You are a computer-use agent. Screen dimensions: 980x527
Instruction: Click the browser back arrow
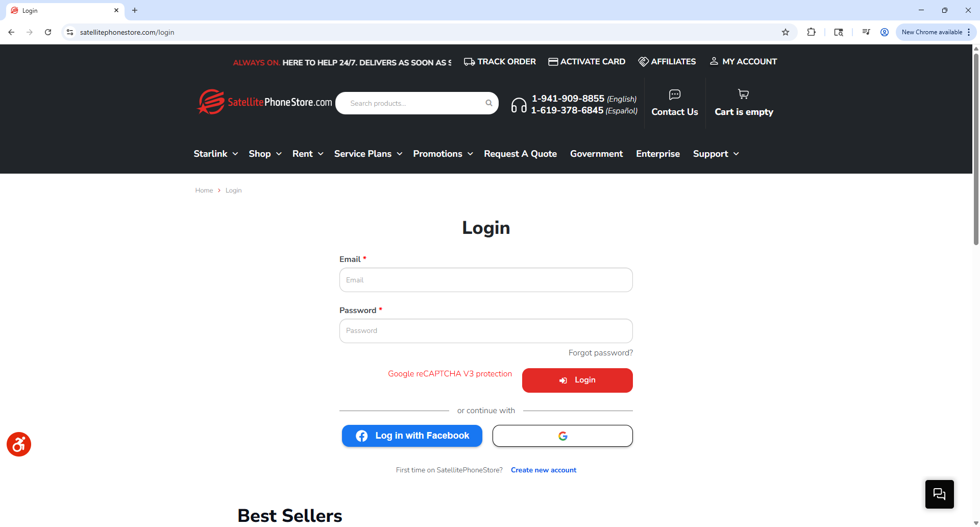[x=11, y=32]
